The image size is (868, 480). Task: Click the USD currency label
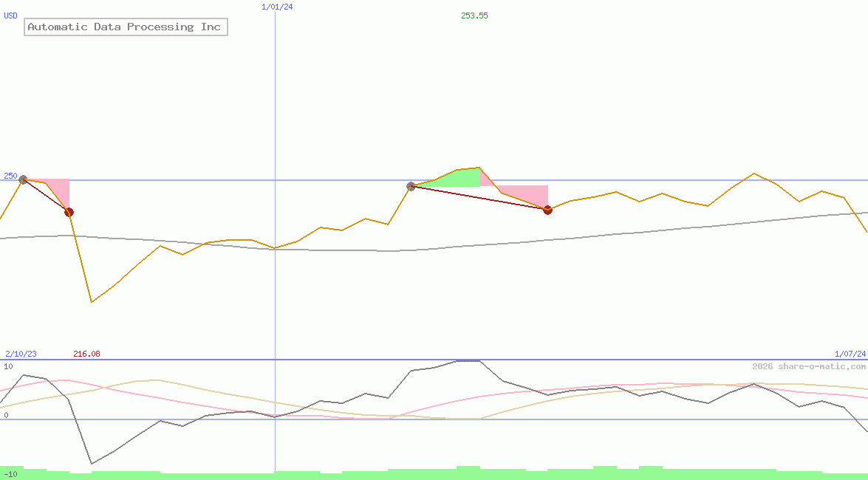11,16
